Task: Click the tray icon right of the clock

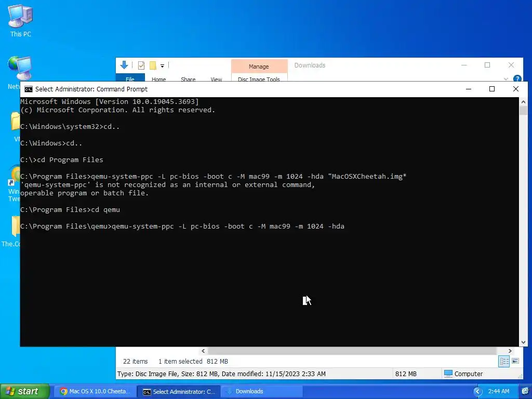Action: pyautogui.click(x=526, y=391)
